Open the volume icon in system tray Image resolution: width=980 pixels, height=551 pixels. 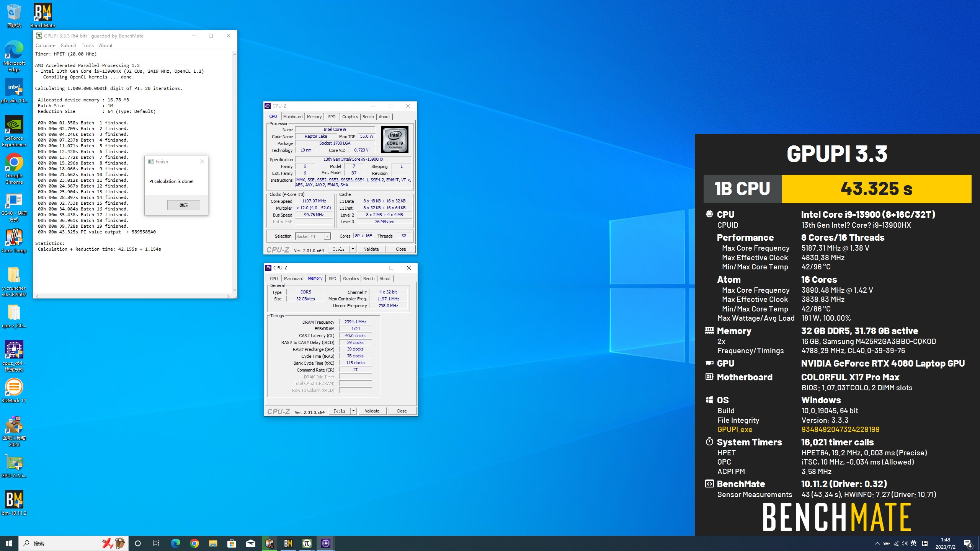tap(905, 543)
